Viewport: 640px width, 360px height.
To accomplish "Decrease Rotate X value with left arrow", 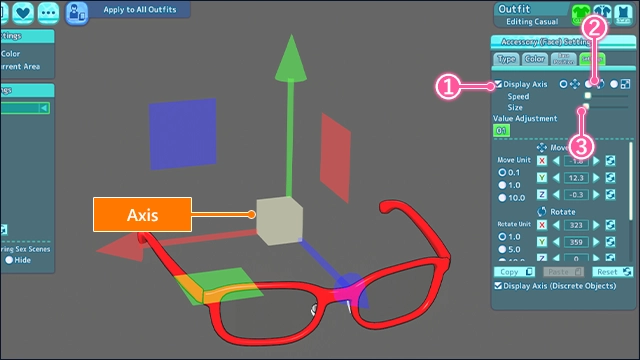I will [x=556, y=225].
